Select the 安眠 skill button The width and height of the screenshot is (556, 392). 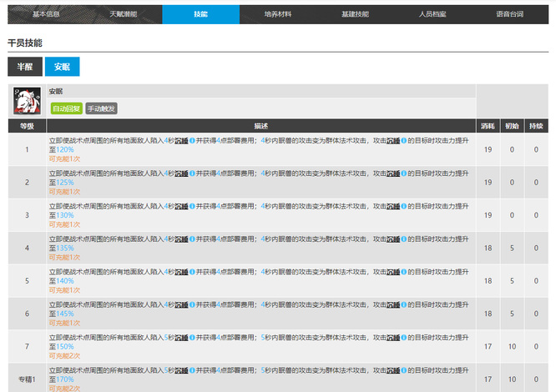point(62,67)
